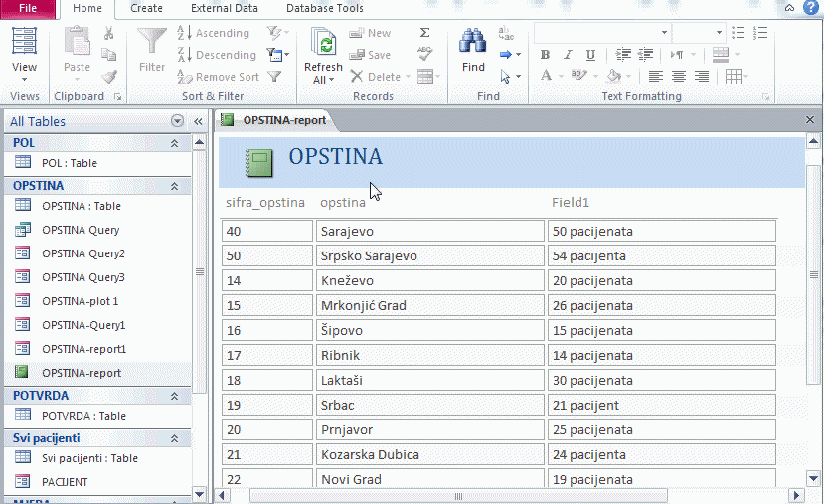The height and width of the screenshot is (504, 824).
Task: Click Delete record button
Action: tap(380, 77)
